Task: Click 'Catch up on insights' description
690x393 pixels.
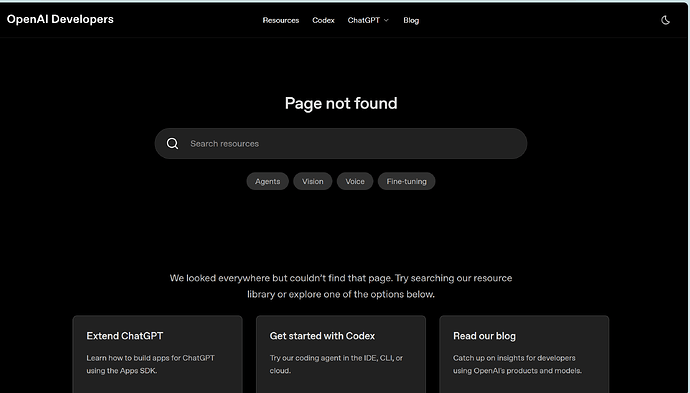Action: (x=518, y=364)
